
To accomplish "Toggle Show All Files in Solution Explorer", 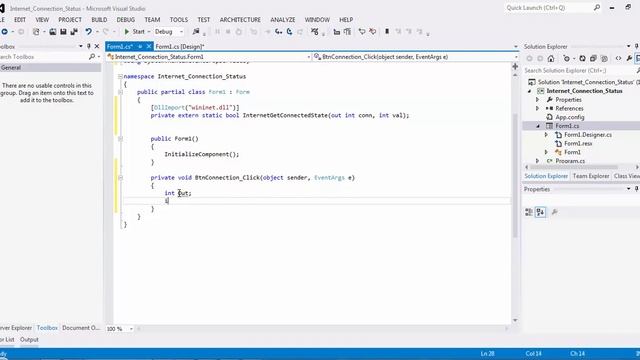I will pos(604,58).
